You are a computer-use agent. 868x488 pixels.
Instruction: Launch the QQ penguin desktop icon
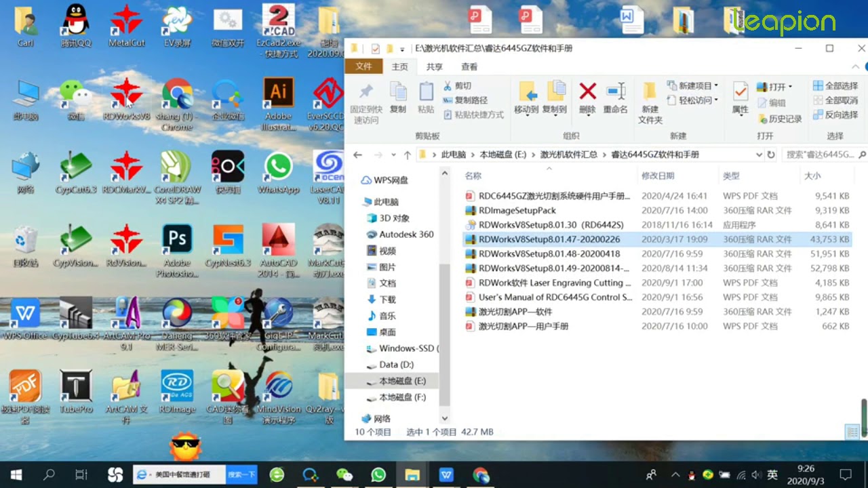[76, 26]
